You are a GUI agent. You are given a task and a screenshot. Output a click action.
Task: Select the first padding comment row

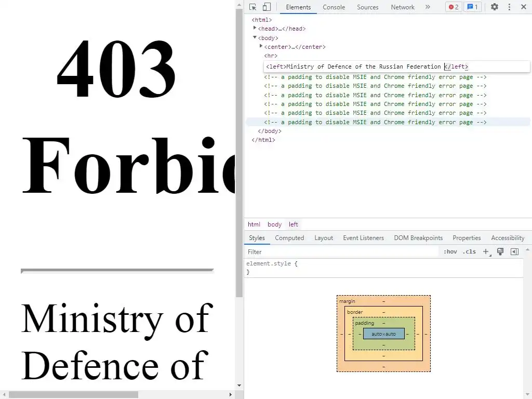(375, 77)
